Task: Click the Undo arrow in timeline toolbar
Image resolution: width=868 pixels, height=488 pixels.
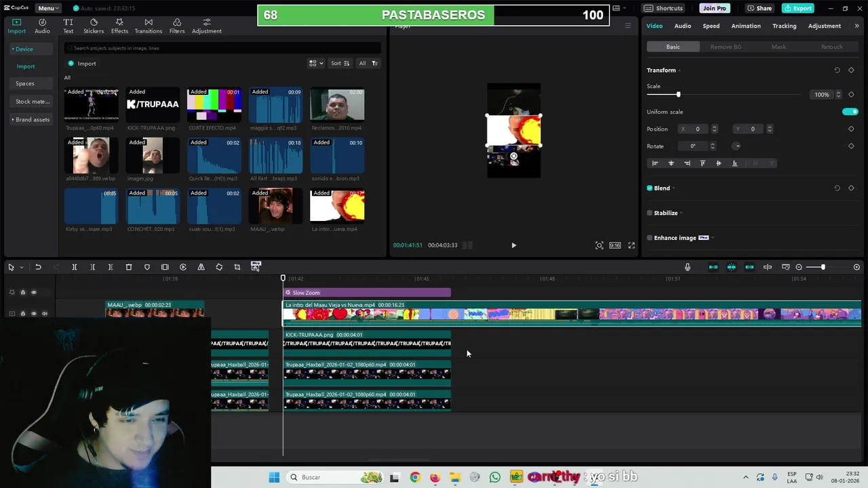Action: click(38, 267)
